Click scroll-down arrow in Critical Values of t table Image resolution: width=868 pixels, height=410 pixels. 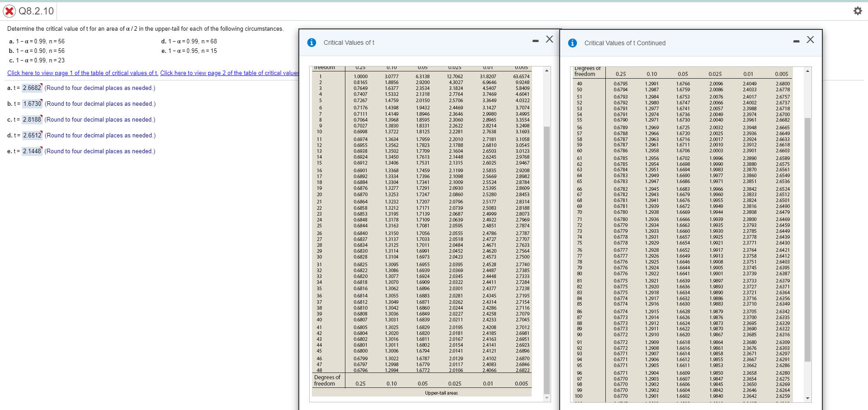(547, 398)
